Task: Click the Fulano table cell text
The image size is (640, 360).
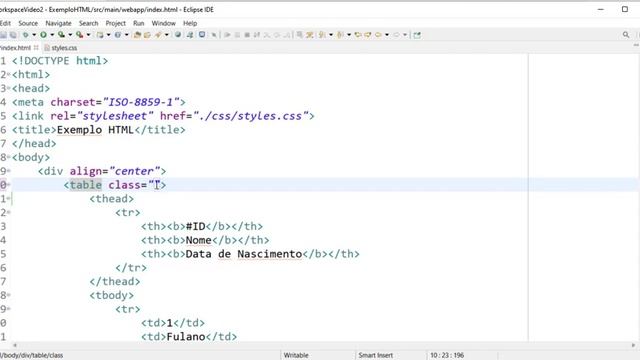Action: coord(186,337)
